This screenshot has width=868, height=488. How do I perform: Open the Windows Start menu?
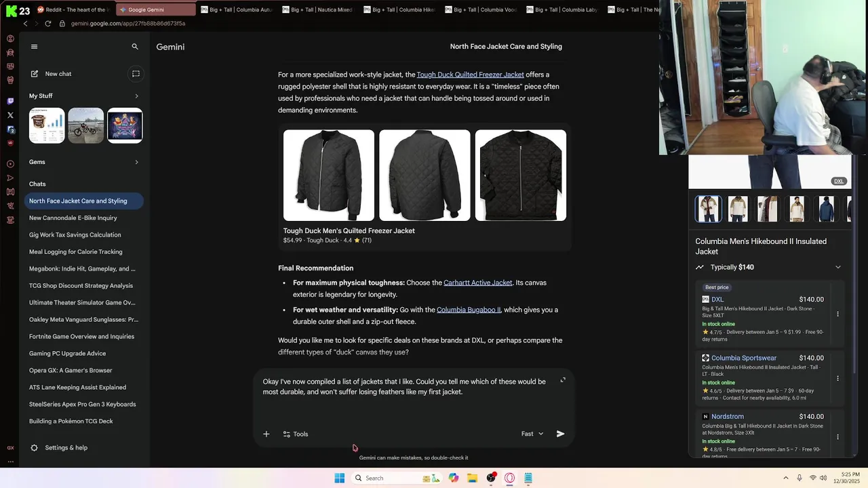[340, 478]
